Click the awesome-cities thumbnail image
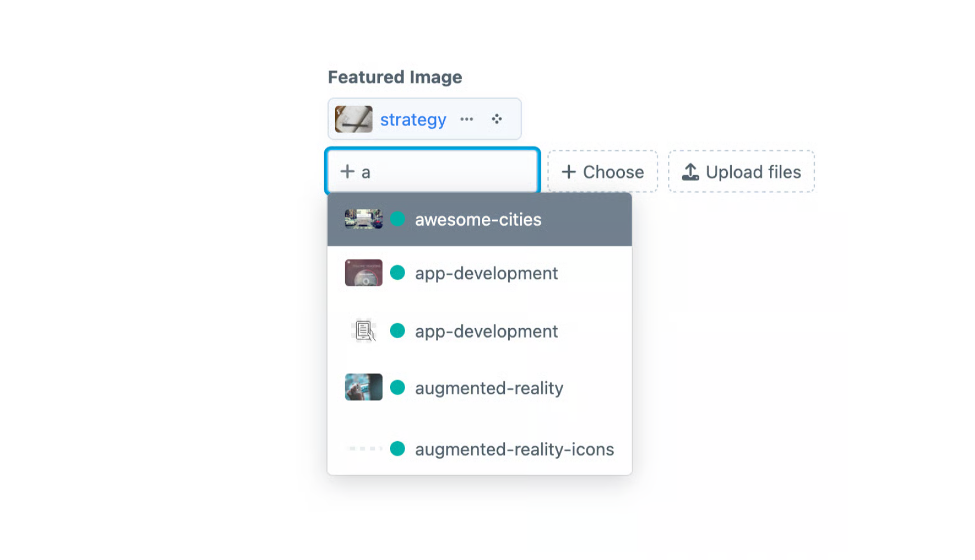This screenshot has height=560, width=975. (x=364, y=219)
